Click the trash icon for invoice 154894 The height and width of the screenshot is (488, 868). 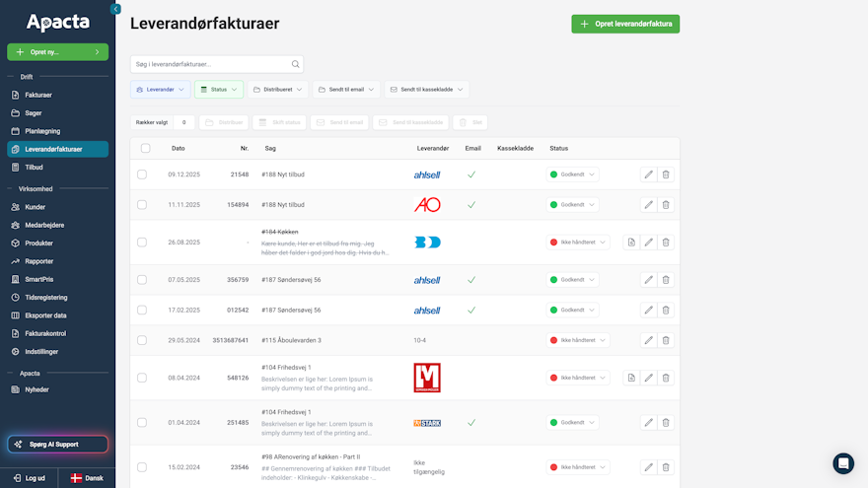(666, 205)
